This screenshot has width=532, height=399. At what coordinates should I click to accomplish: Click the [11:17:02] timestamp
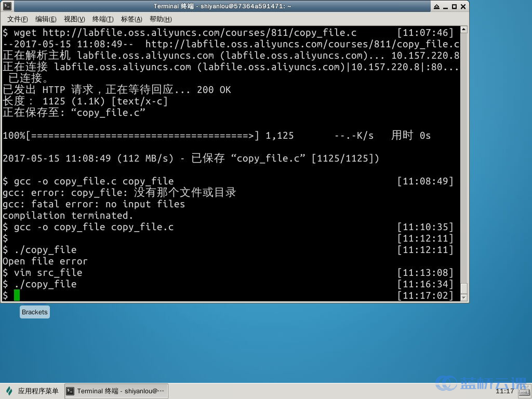[425, 296]
